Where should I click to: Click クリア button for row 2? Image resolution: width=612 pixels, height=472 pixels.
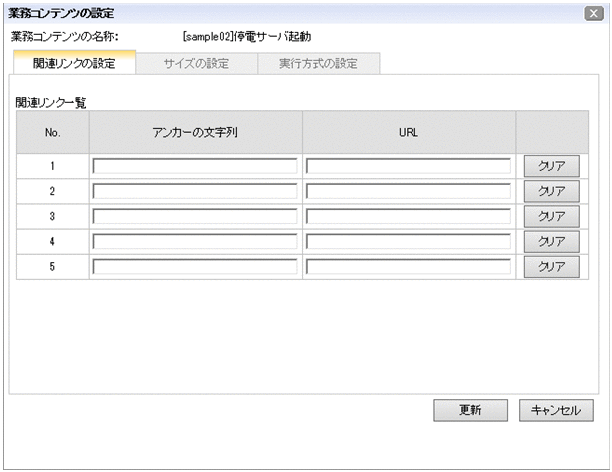[552, 191]
